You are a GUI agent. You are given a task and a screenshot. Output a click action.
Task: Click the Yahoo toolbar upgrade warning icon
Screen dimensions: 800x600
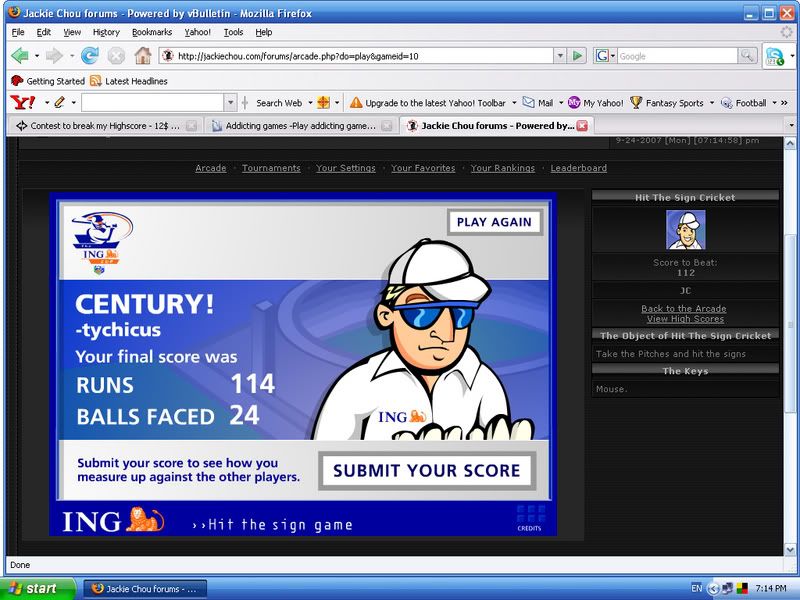pyautogui.click(x=356, y=103)
